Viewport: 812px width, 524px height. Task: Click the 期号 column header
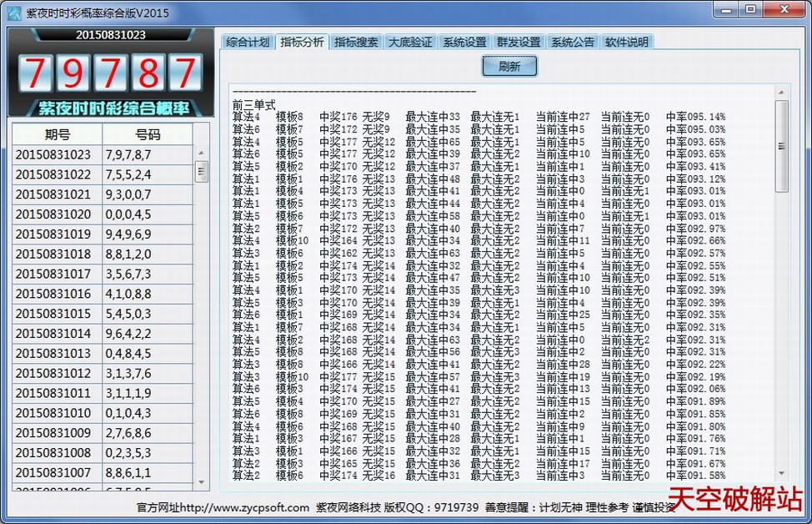(58, 134)
